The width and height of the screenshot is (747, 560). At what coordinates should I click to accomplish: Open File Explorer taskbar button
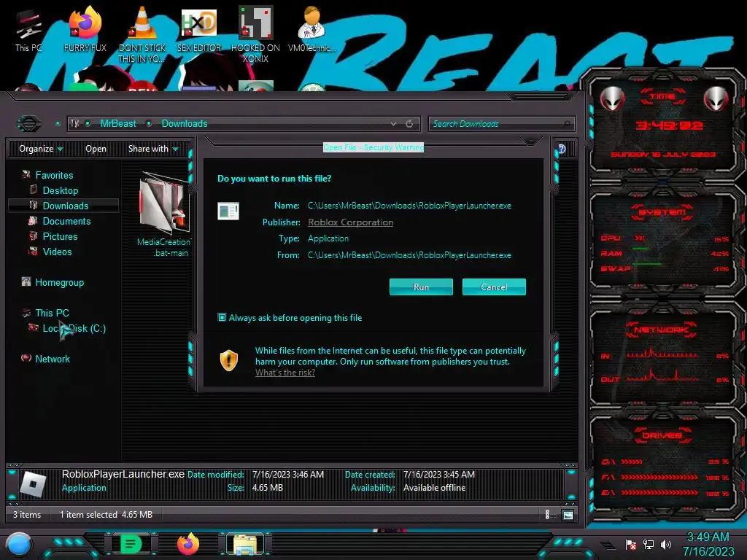click(245, 544)
